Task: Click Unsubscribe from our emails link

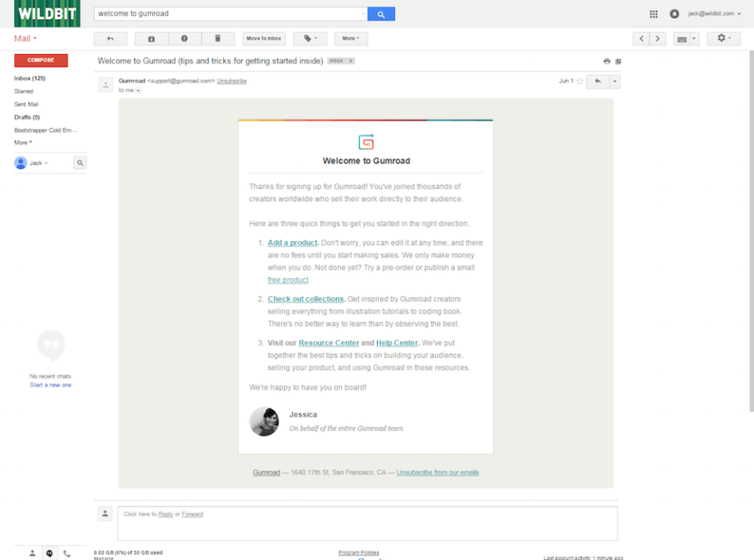Action: click(437, 473)
